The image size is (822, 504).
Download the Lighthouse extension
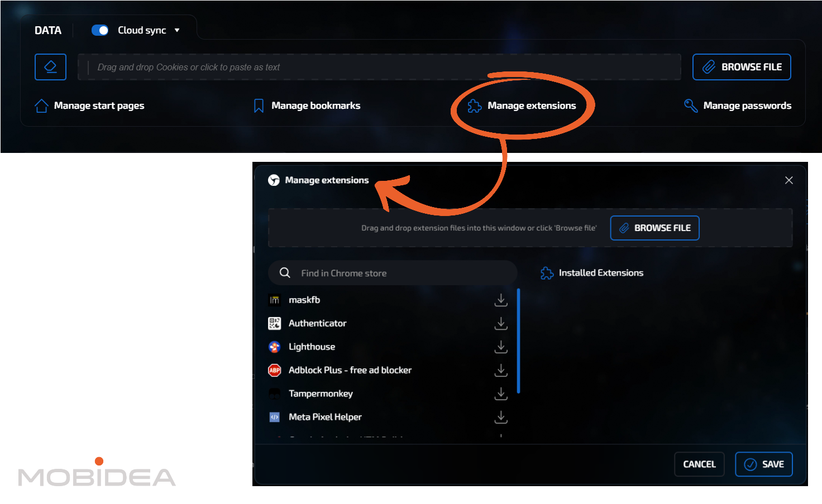pyautogui.click(x=501, y=347)
